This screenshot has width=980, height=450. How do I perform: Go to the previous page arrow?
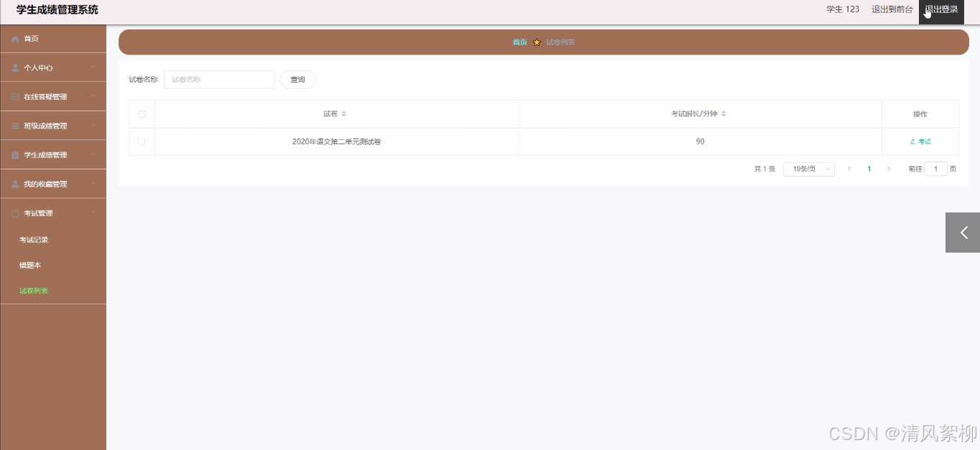[849, 169]
